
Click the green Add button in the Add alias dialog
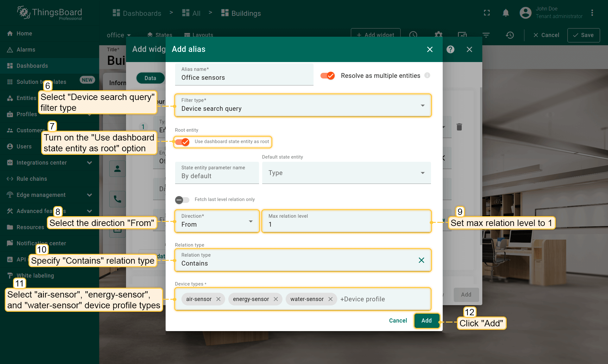(426, 321)
